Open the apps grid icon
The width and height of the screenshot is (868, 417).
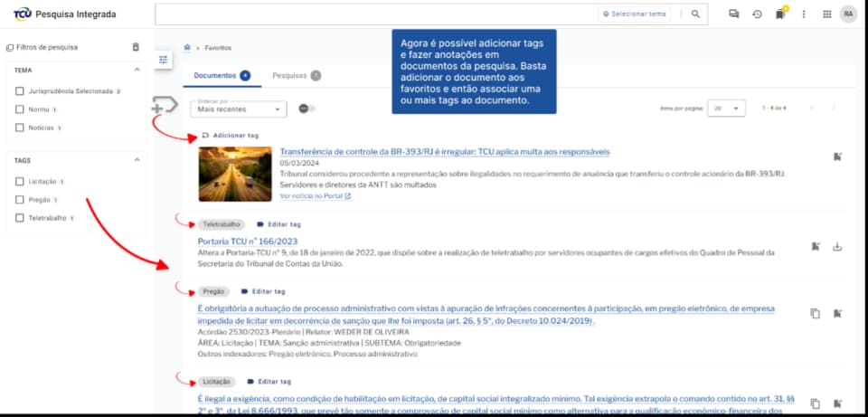point(826,14)
